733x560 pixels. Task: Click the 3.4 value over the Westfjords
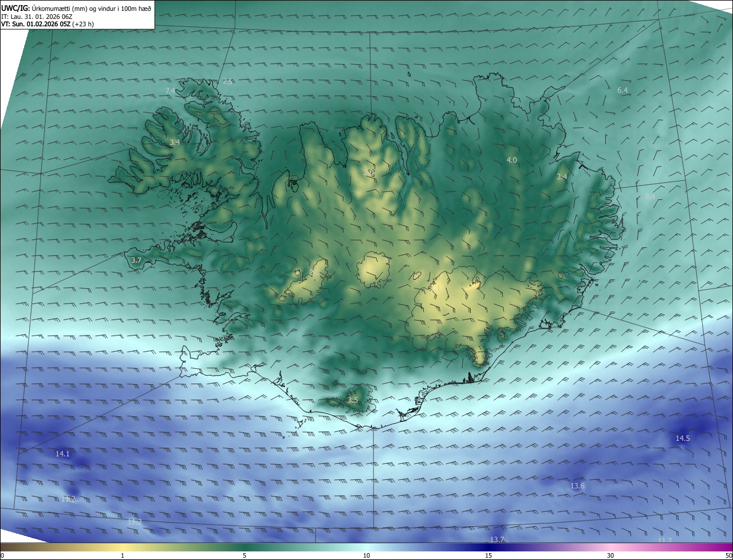click(x=175, y=142)
